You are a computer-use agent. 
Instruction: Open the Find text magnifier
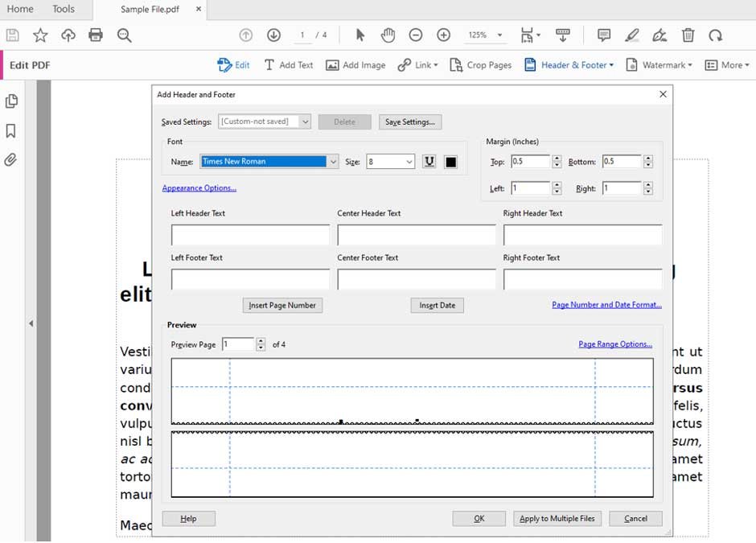point(125,35)
